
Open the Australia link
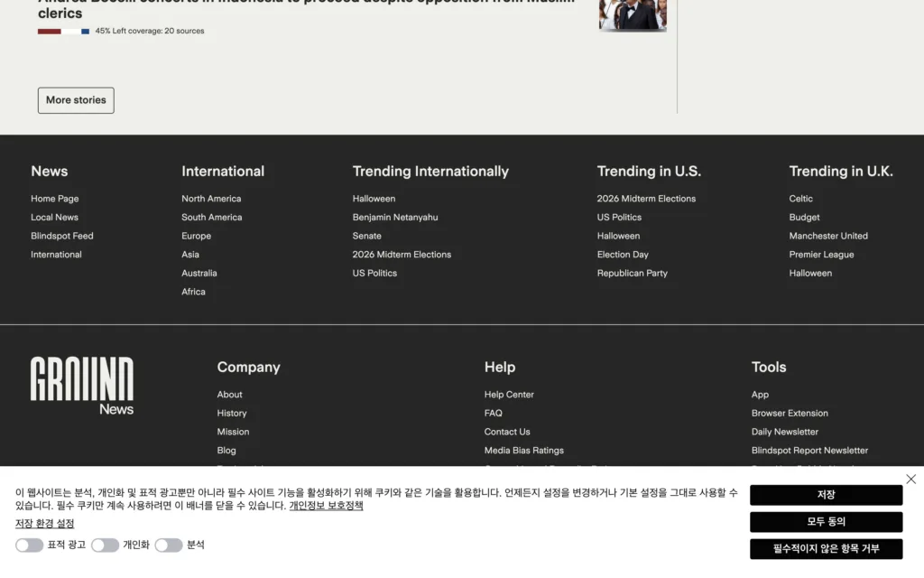point(199,273)
